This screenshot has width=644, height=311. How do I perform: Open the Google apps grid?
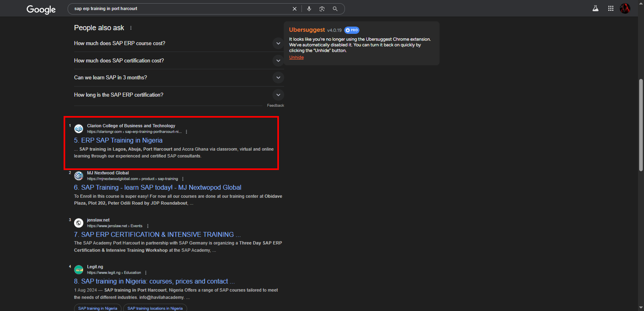click(611, 8)
